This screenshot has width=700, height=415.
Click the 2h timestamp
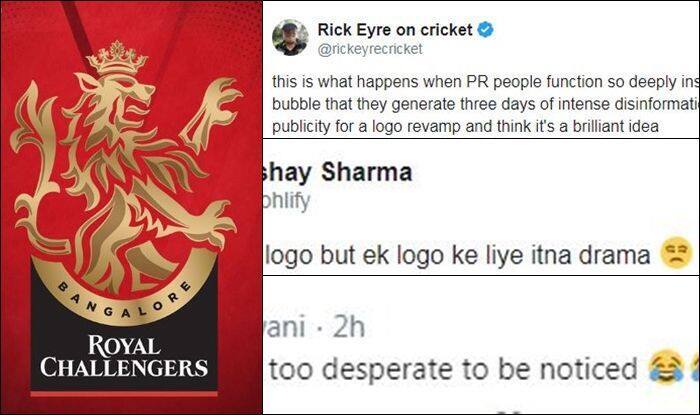pos(348,327)
